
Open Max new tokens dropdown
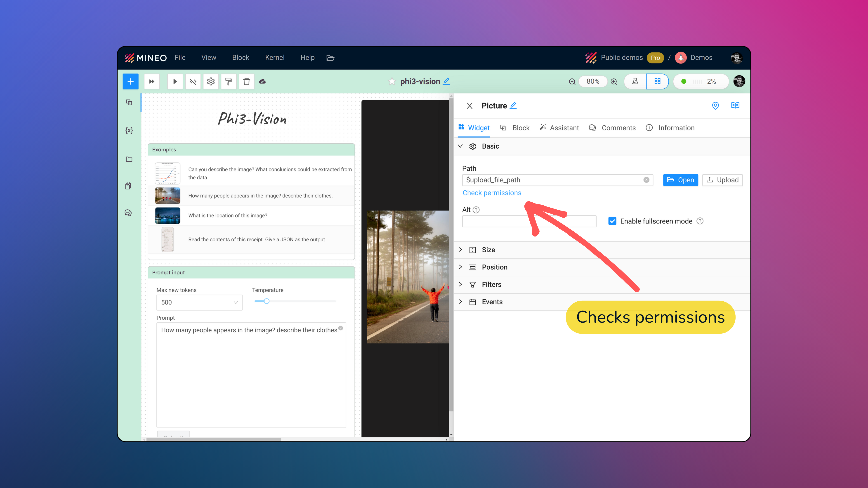pyautogui.click(x=199, y=303)
